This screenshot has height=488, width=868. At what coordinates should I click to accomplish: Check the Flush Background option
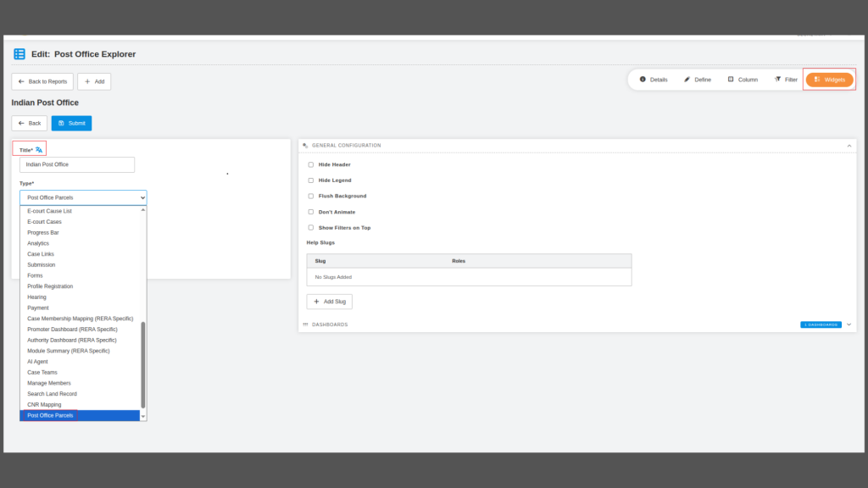[x=311, y=196]
